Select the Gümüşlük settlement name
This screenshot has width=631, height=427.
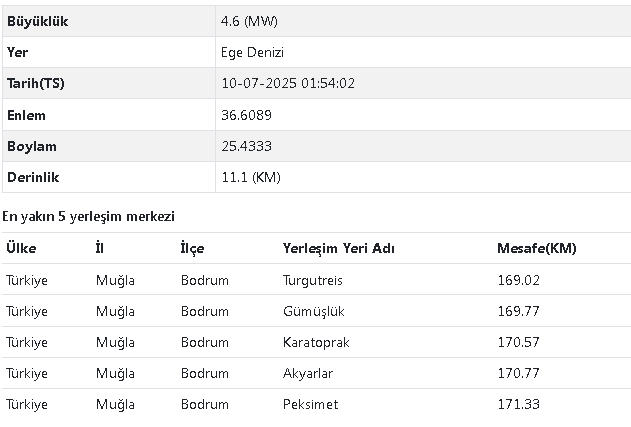tap(314, 311)
